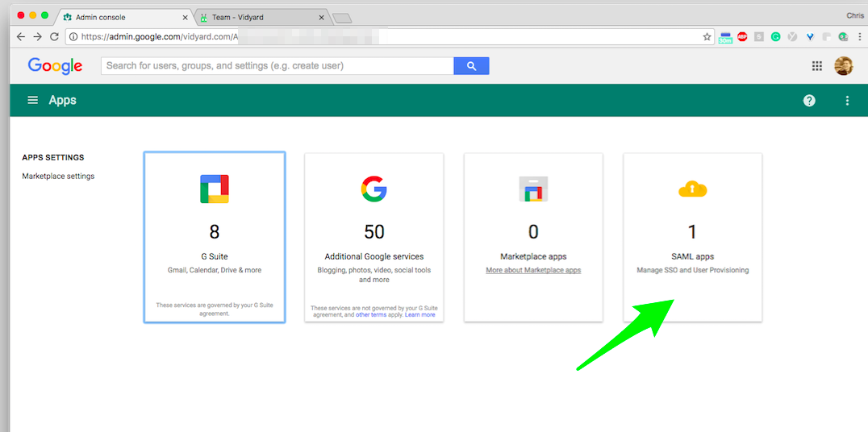Viewport: 868px width, 432px height.
Task: Open the Google apps grid launcher
Action: coord(816,66)
